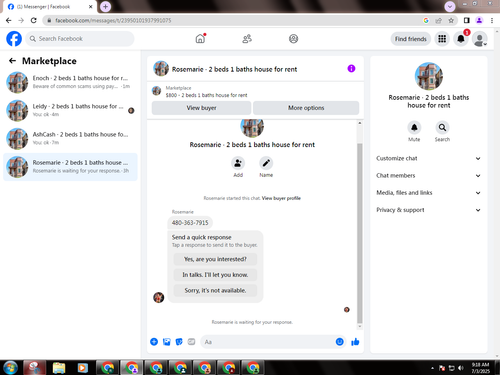Focus the Search Facebook field
This screenshot has height=375, width=500.
click(x=80, y=39)
